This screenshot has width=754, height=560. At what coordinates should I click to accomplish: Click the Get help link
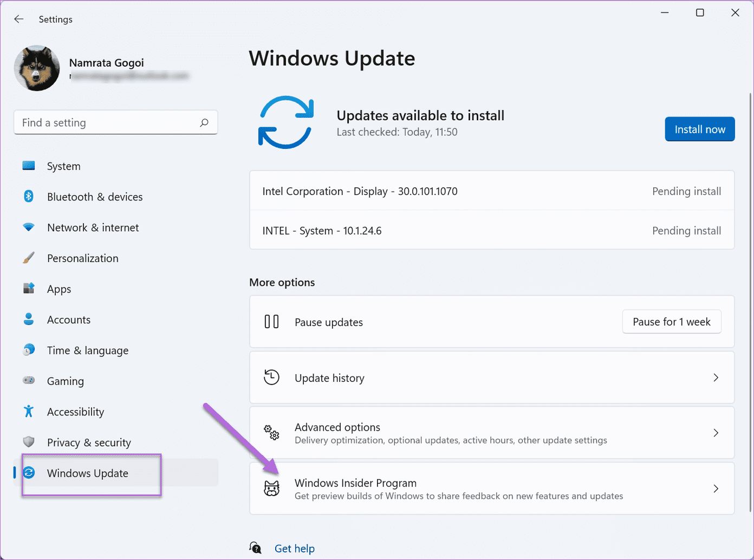tap(295, 549)
